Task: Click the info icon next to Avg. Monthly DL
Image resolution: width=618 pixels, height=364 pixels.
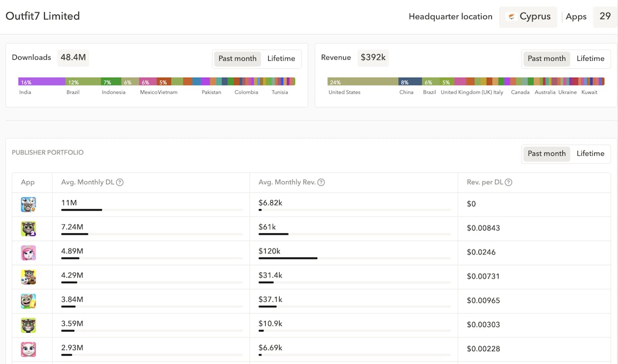Action: pyautogui.click(x=119, y=182)
